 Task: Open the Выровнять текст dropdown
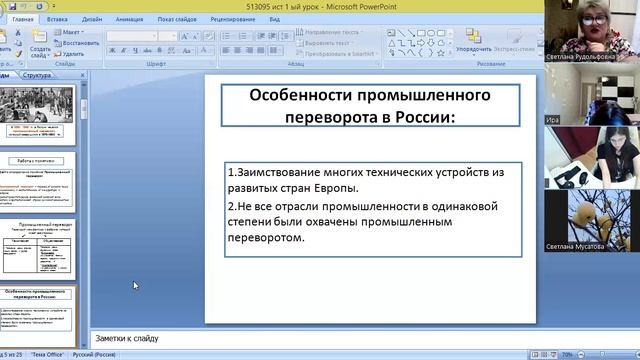tap(324, 43)
